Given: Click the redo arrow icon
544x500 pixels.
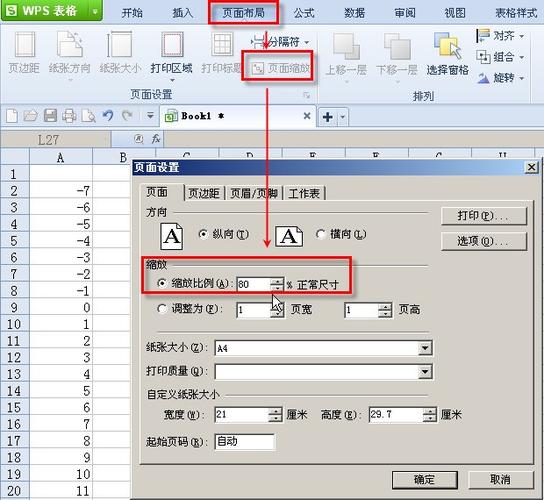Looking at the screenshot, I should [127, 116].
